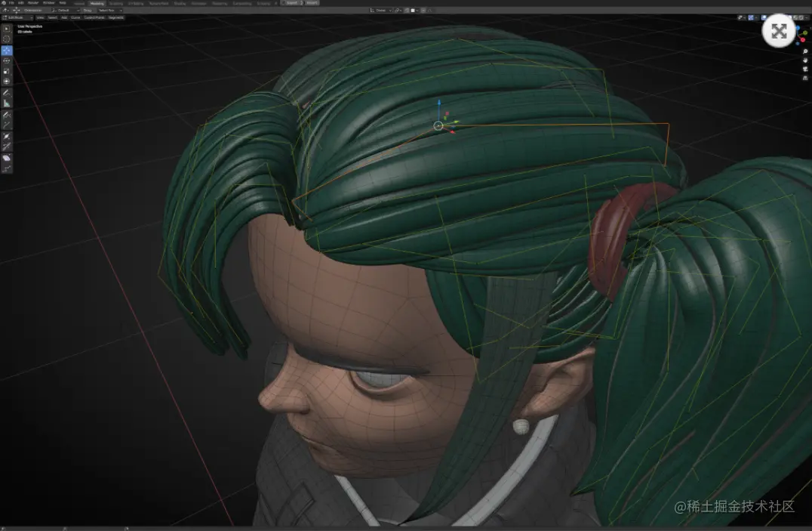Select the Scale tool
The height and width of the screenshot is (531, 812).
click(x=7, y=71)
